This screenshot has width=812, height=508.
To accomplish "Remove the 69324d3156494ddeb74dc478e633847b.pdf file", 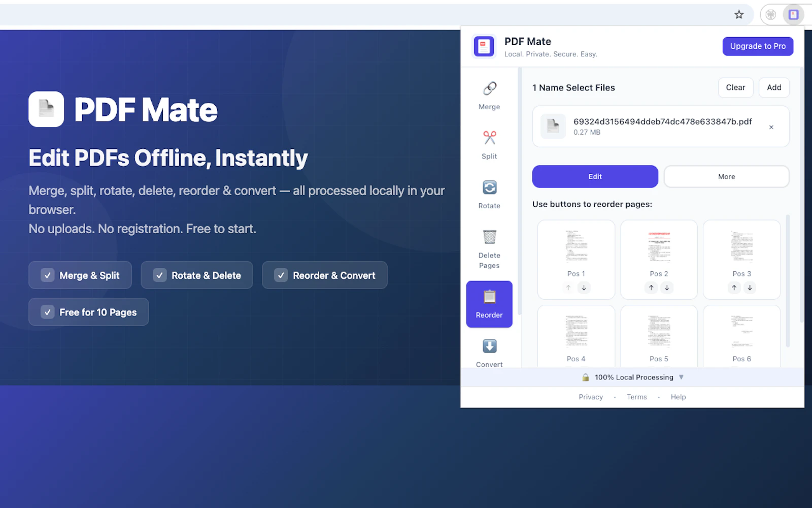I will [771, 127].
